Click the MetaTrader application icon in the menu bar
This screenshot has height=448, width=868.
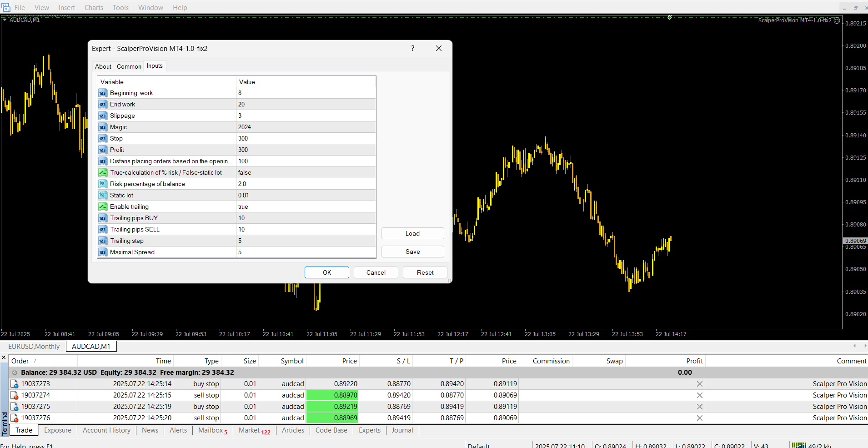(6, 7)
